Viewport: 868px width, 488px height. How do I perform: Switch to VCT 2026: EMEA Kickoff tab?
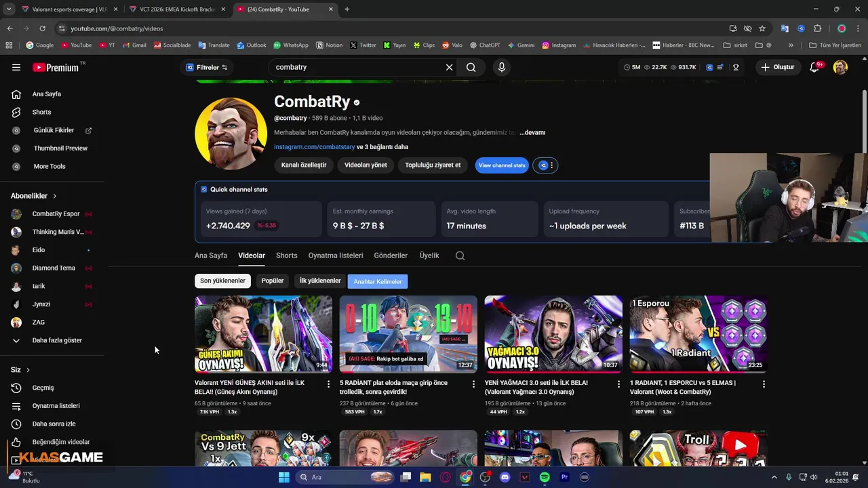pos(177,9)
